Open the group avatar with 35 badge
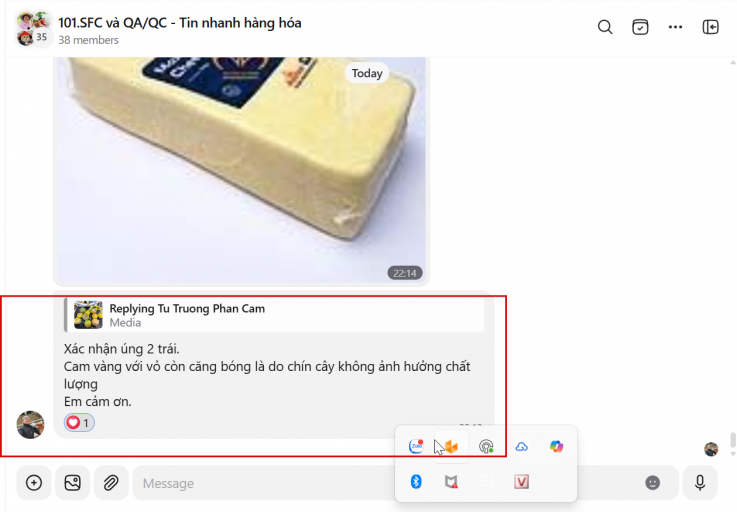737x512 pixels. click(x=33, y=29)
